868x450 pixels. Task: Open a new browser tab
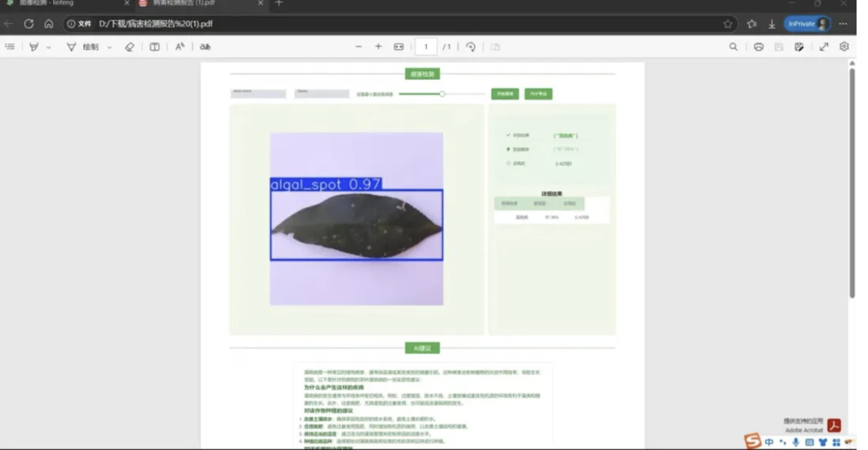point(279,3)
